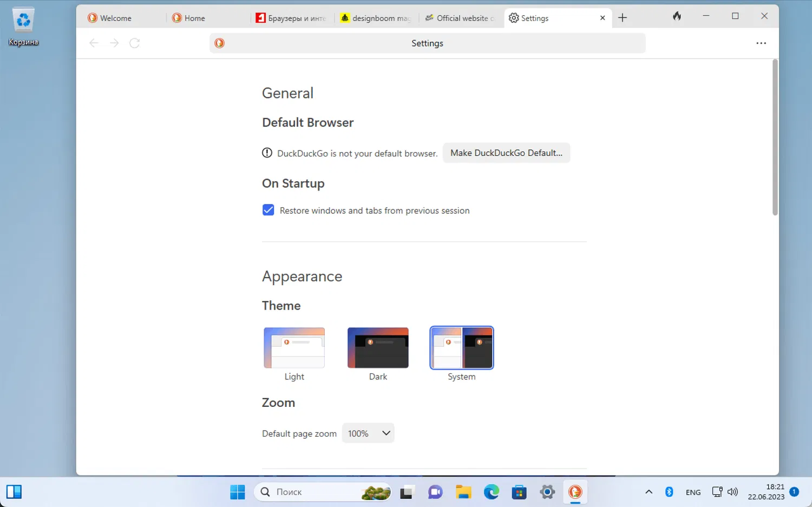The height and width of the screenshot is (507, 812).
Task: Click Make DuckDuckGo Default button
Action: (x=506, y=153)
